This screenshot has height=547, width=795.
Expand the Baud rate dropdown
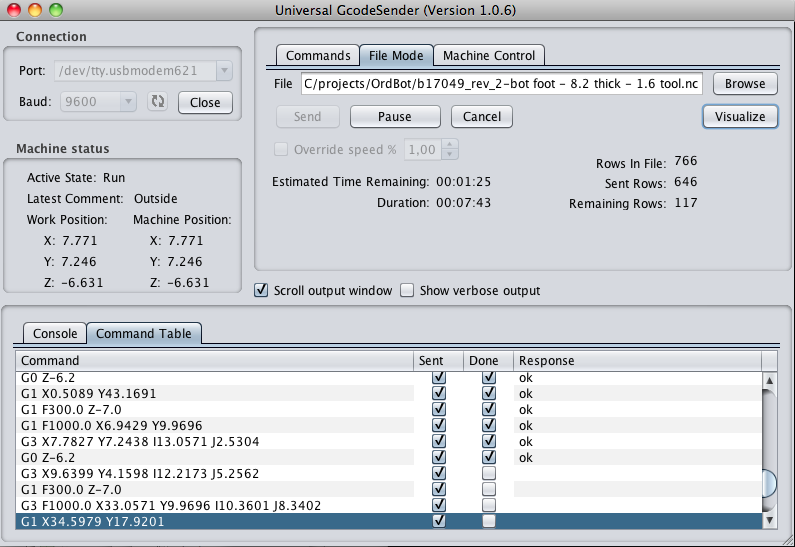(x=128, y=102)
